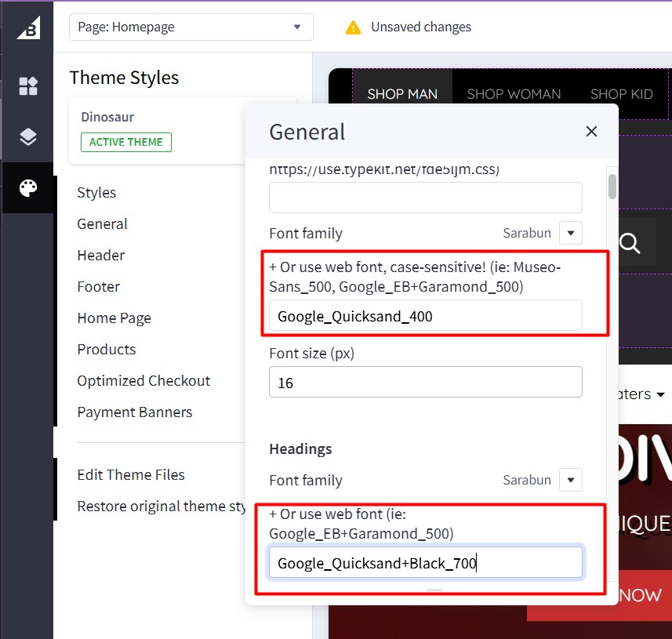Open the widgets panel icon in sidebar
This screenshot has width=672, height=639.
(x=28, y=85)
